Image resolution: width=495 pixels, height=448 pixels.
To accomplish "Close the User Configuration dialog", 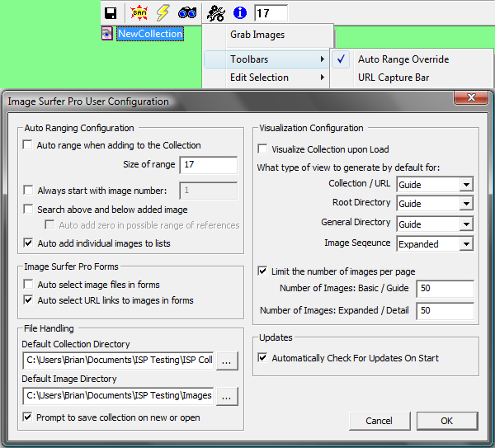I will pyautogui.click(x=471, y=97).
